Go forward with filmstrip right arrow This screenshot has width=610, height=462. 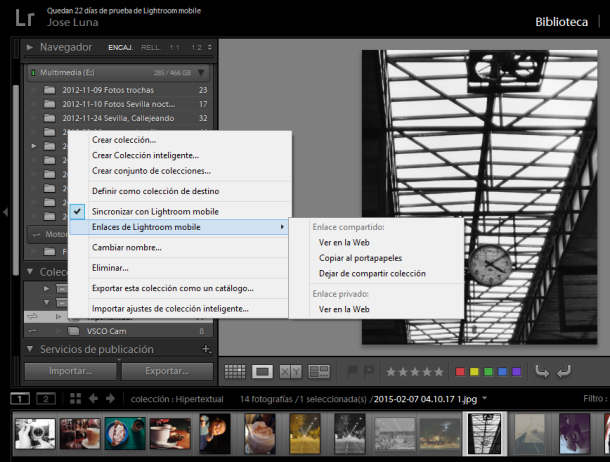[110, 399]
